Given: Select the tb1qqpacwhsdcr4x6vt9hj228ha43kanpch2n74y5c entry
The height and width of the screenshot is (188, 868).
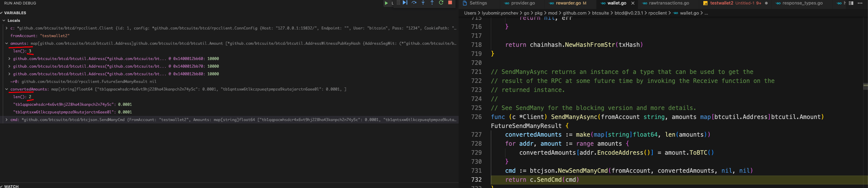Looking at the screenshot, I should tap(229, 104).
